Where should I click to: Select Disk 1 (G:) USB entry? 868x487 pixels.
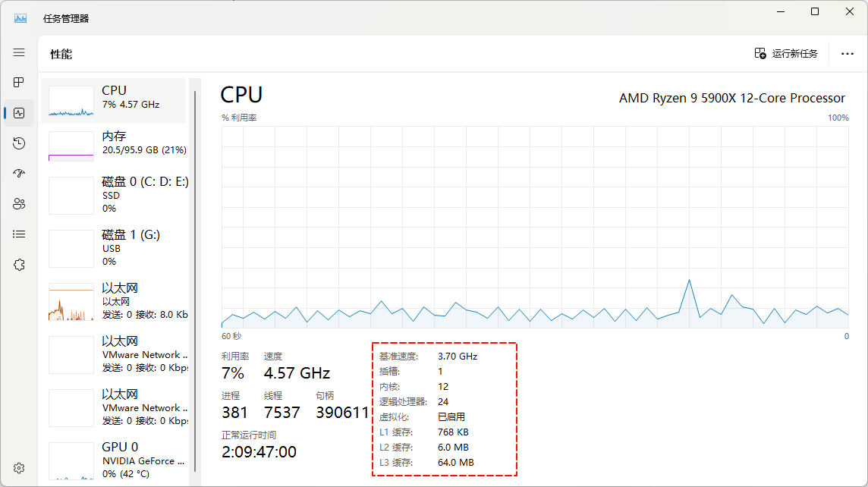pyautogui.click(x=114, y=248)
